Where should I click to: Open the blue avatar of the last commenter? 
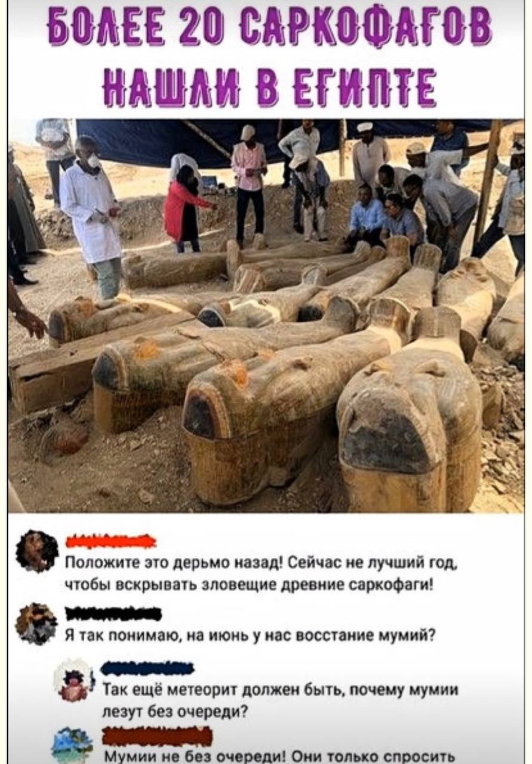(72, 745)
